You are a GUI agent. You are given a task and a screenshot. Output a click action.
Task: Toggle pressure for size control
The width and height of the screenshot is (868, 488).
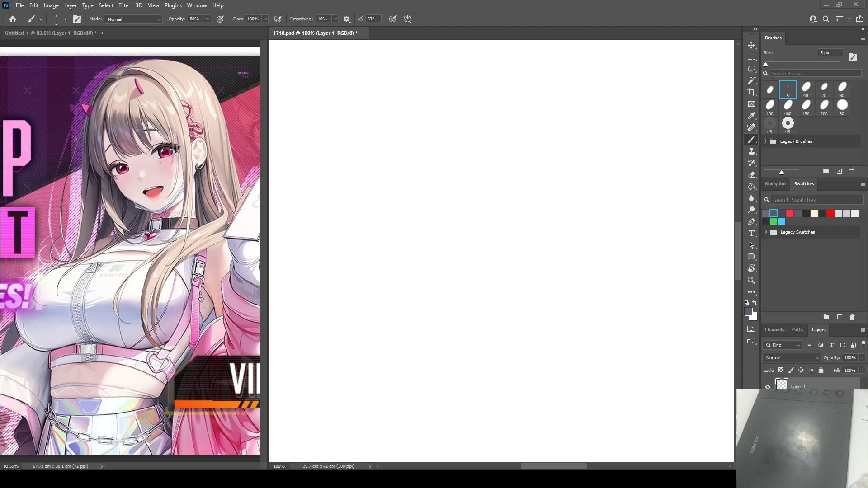click(393, 19)
